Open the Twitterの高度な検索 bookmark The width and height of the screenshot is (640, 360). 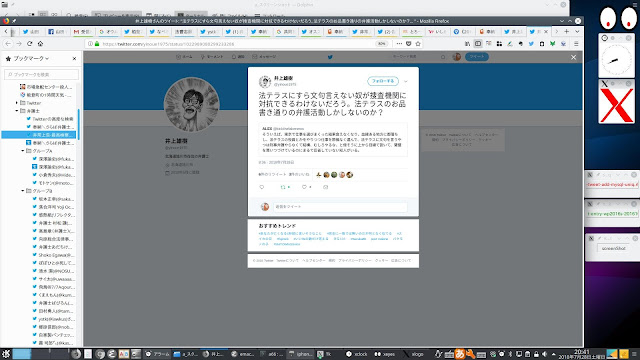click(50, 119)
